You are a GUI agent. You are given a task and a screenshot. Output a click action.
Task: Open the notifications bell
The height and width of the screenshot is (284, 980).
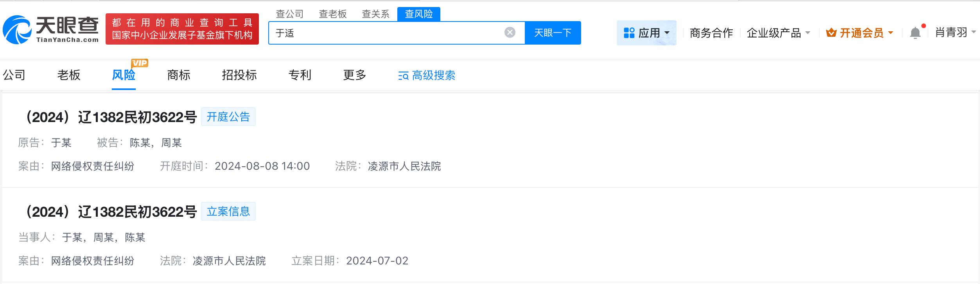tap(915, 33)
